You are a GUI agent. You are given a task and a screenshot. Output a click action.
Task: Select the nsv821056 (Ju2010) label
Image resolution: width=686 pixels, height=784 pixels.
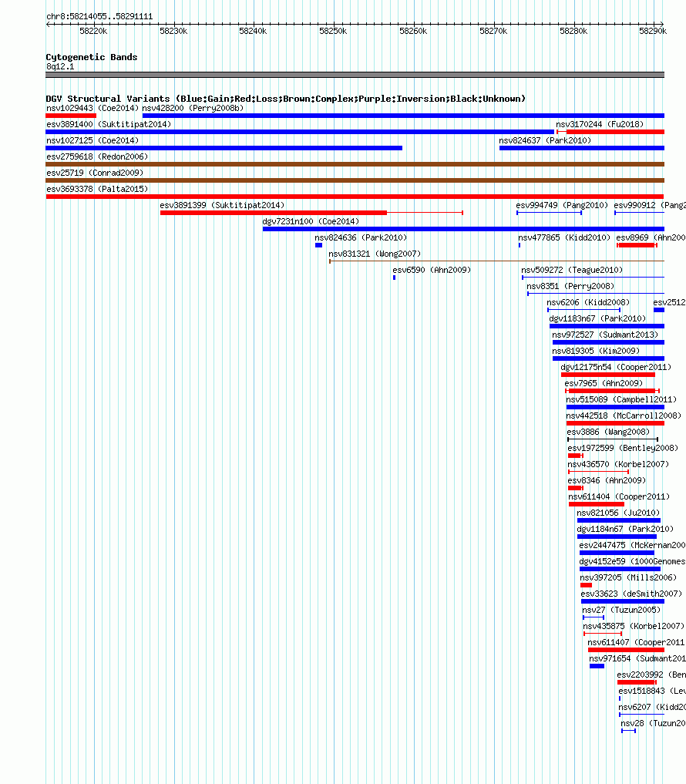(618, 513)
